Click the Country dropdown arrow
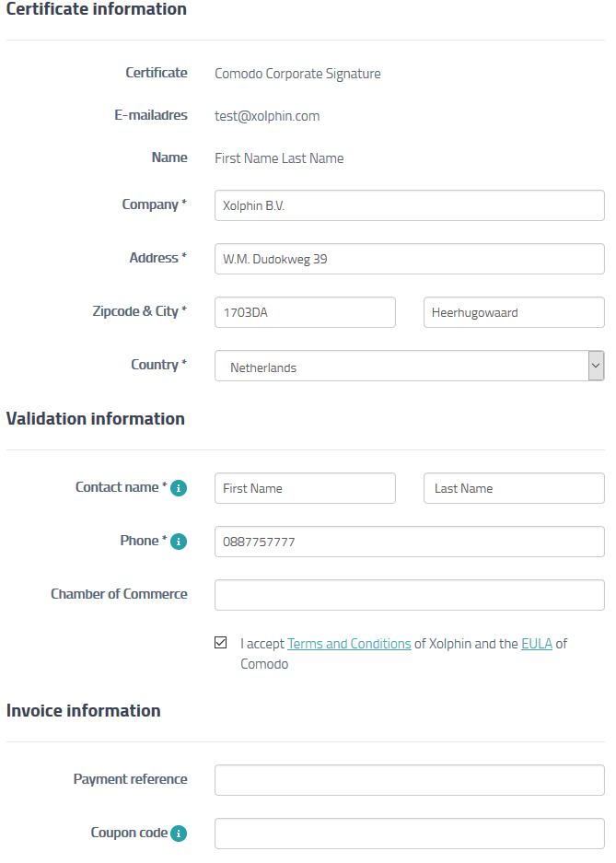 pos(597,366)
